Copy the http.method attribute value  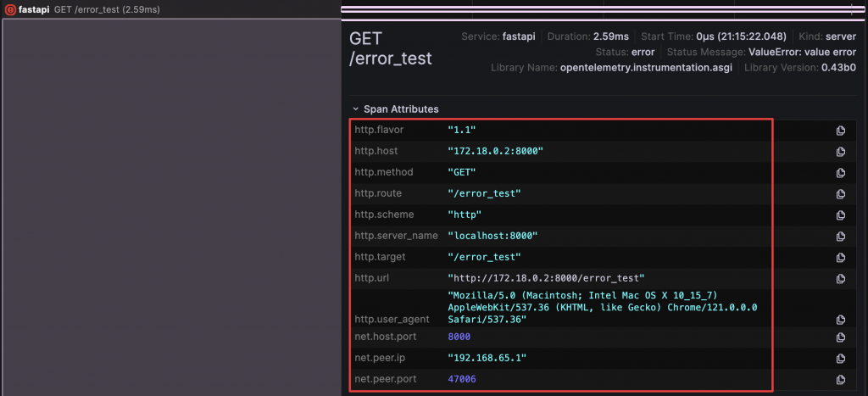point(841,173)
